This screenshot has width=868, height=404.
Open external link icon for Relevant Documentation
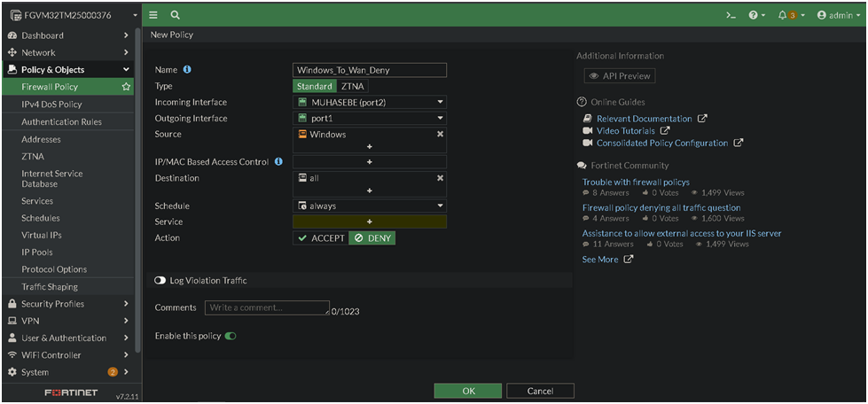pyautogui.click(x=702, y=119)
